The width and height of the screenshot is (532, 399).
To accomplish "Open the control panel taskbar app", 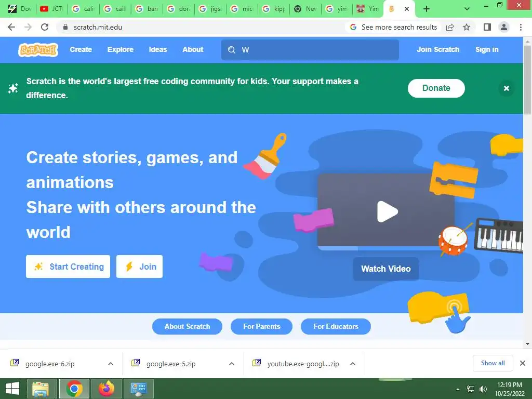I will tap(139, 389).
